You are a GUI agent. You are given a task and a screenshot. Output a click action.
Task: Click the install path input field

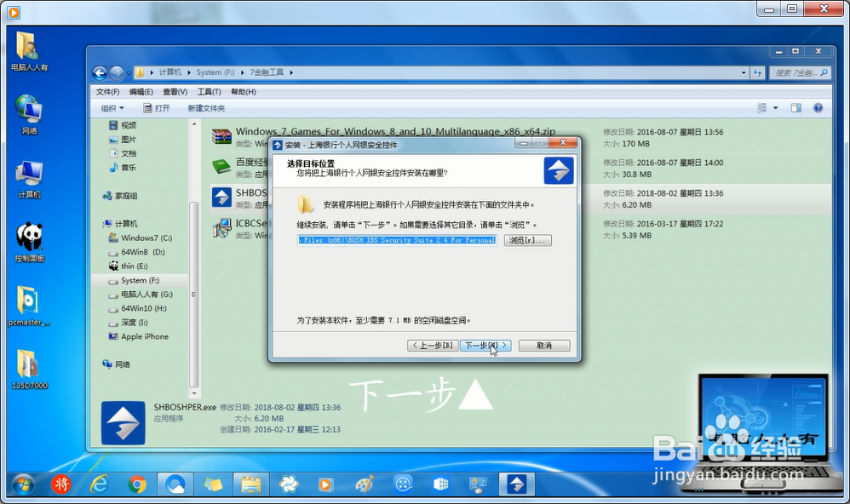point(397,240)
